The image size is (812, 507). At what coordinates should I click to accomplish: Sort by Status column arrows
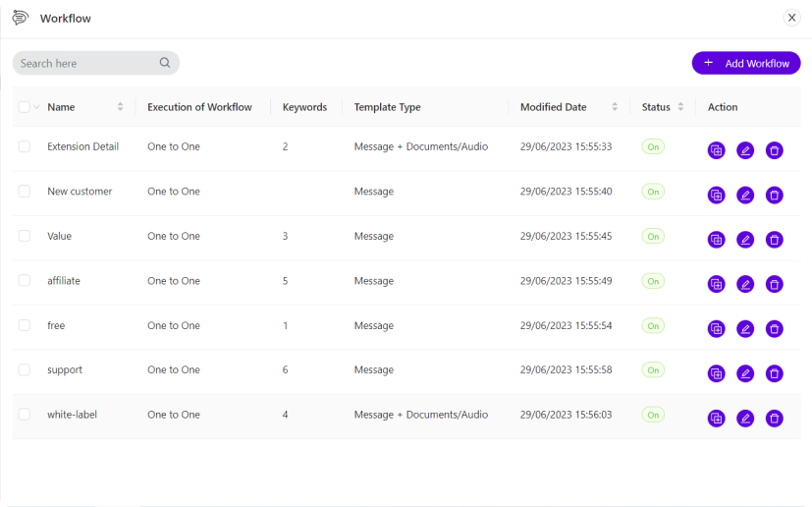click(680, 107)
